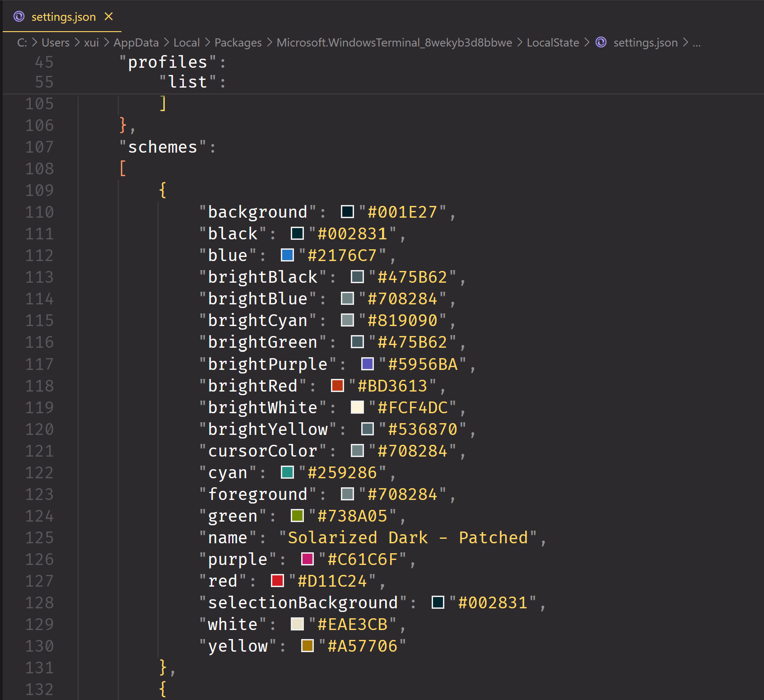This screenshot has height=700, width=764.
Task: Open color picker for background #001E27
Action: 347,212
